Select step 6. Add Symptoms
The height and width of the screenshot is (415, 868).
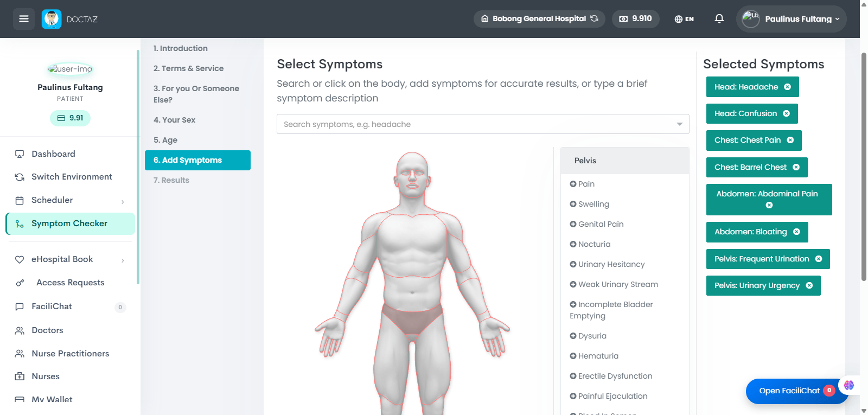[x=197, y=160]
